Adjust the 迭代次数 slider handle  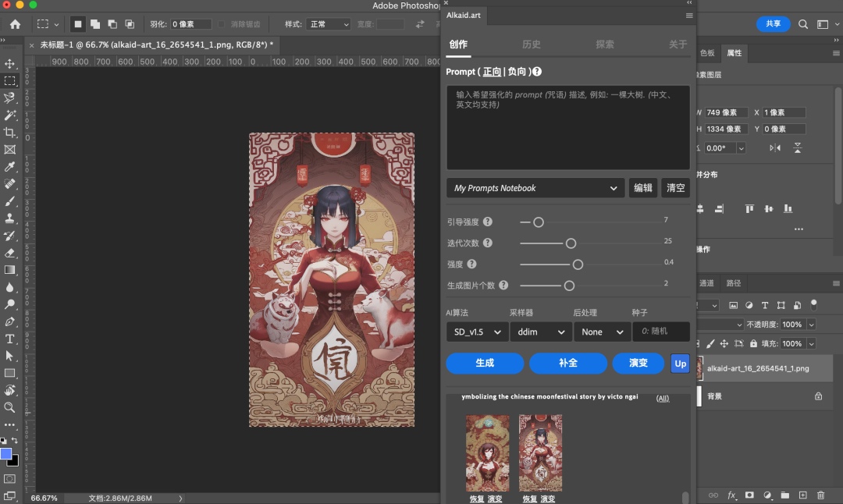[571, 243]
